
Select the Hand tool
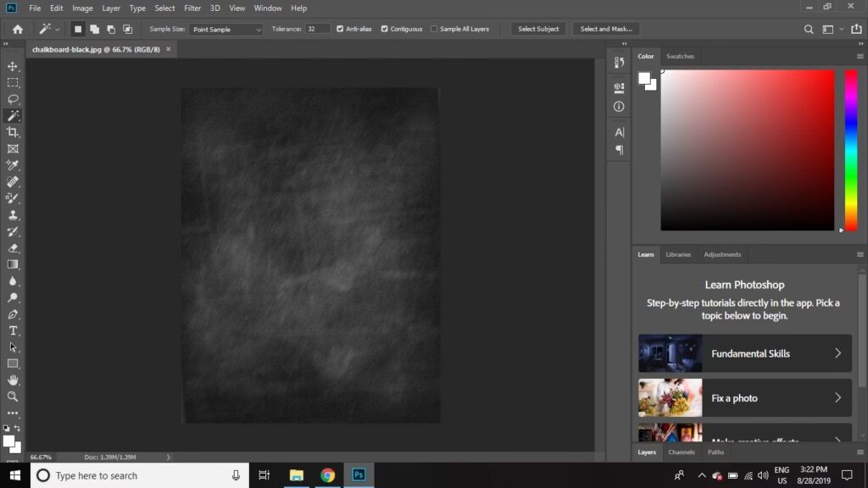pos(13,380)
